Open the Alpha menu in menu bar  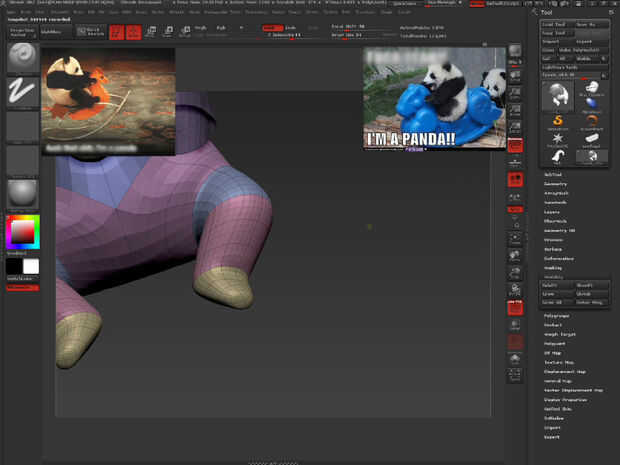[x=11, y=12]
